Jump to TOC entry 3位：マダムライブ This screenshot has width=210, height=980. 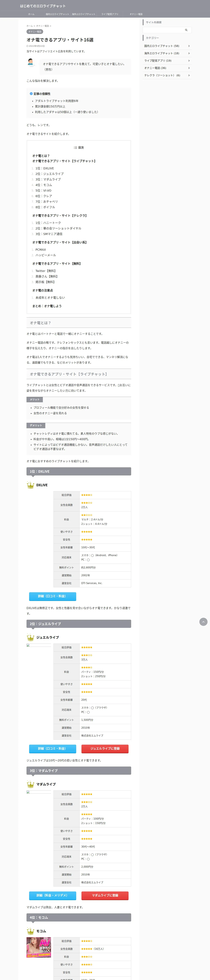click(x=48, y=179)
